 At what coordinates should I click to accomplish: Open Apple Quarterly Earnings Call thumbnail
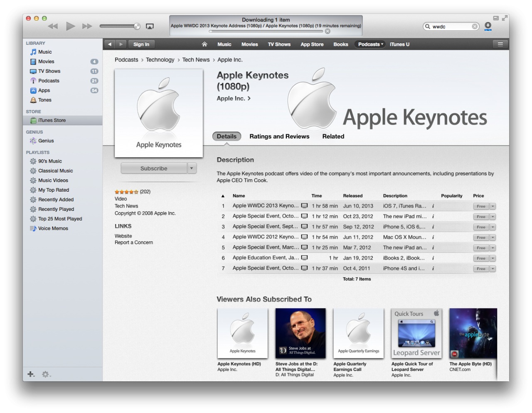coord(358,333)
